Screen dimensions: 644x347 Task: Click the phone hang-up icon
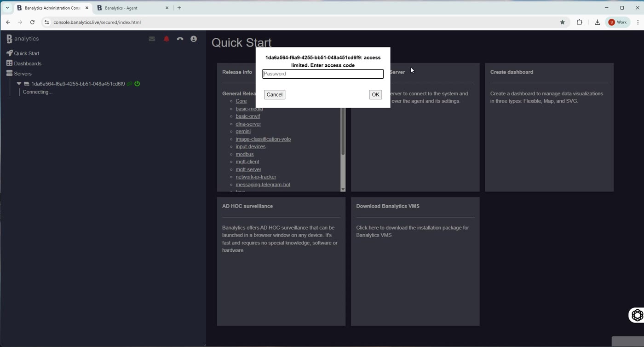pyautogui.click(x=180, y=39)
